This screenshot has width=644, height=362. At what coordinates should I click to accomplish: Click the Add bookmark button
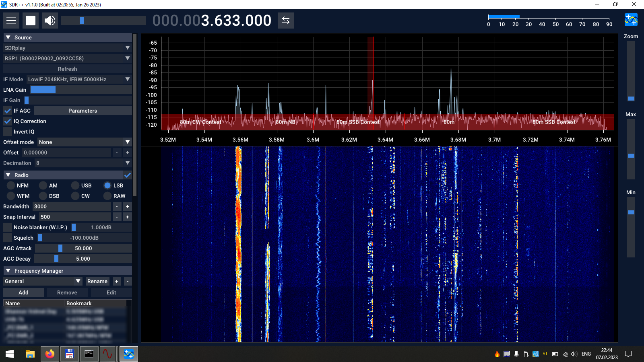coord(23,292)
